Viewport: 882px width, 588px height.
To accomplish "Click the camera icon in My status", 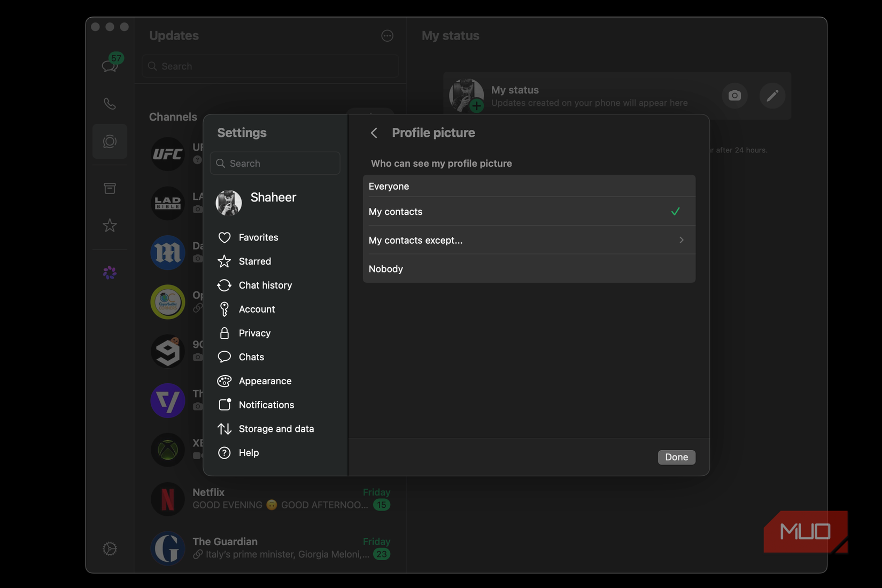I will click(x=735, y=96).
